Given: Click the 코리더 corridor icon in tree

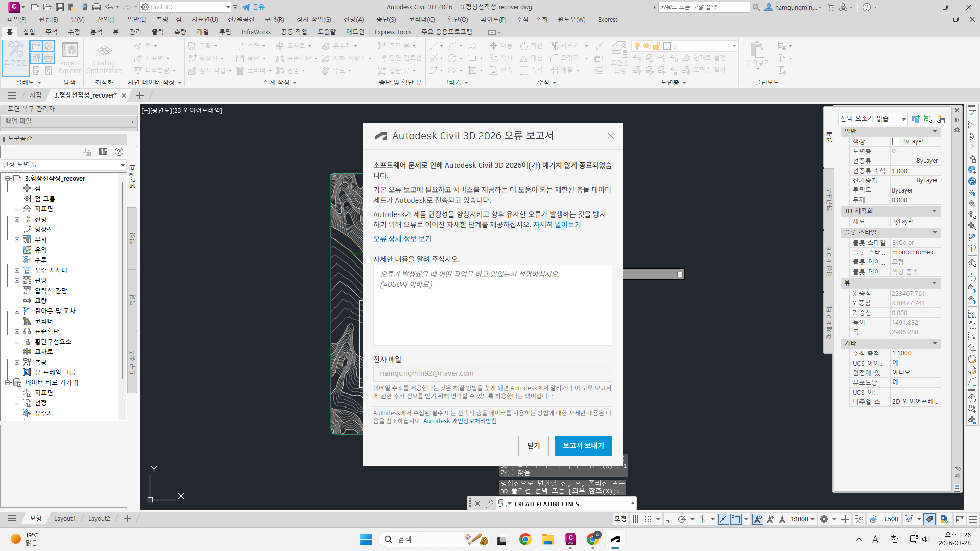Looking at the screenshot, I should point(27,321).
